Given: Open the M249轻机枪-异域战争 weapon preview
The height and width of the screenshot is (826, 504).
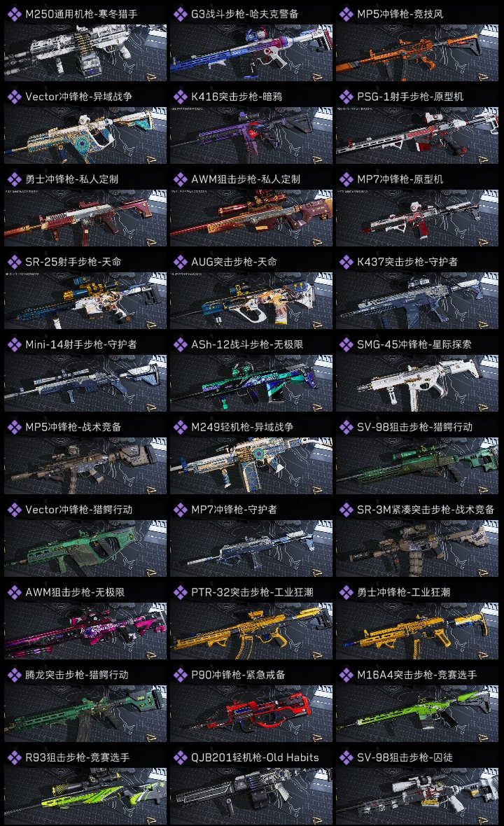Looking at the screenshot, I should click(251, 465).
